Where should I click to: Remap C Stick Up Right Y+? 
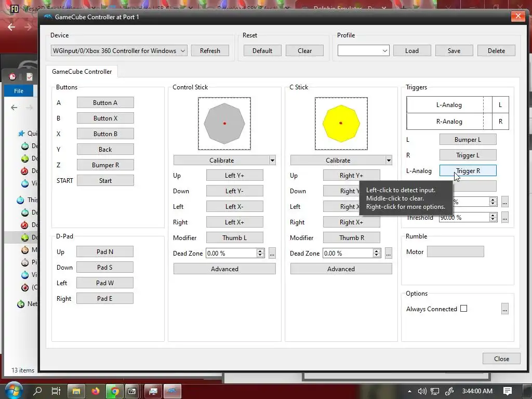point(351,176)
